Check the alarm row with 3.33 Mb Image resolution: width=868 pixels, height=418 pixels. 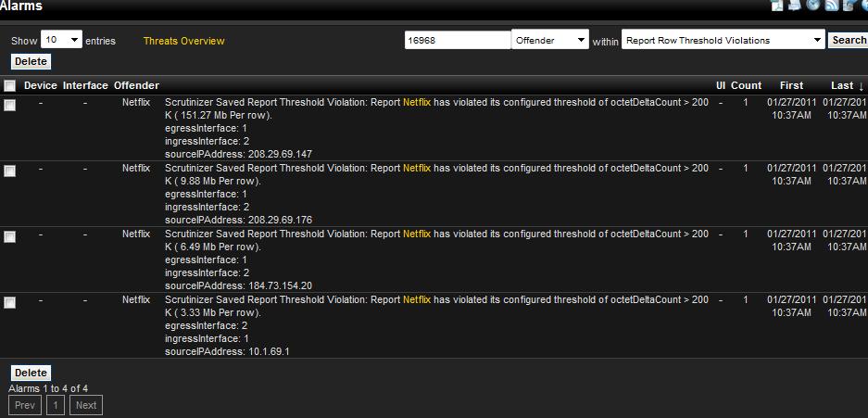click(9, 302)
